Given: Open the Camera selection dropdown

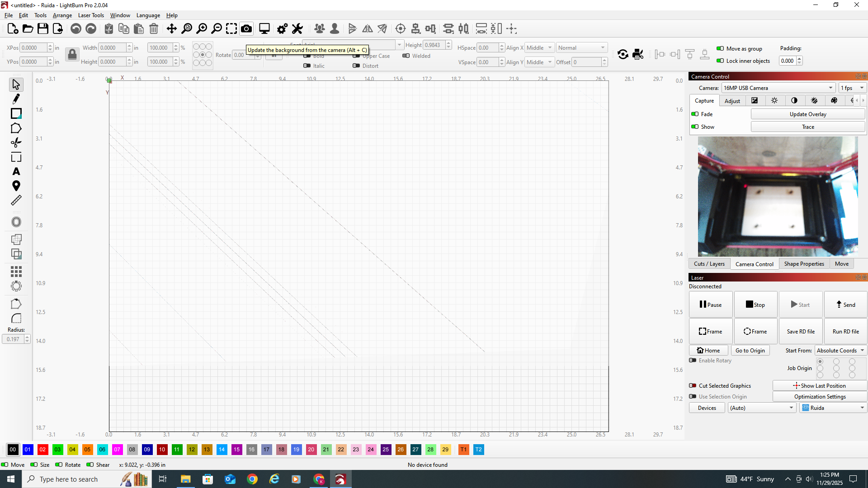Looking at the screenshot, I should pyautogui.click(x=778, y=88).
